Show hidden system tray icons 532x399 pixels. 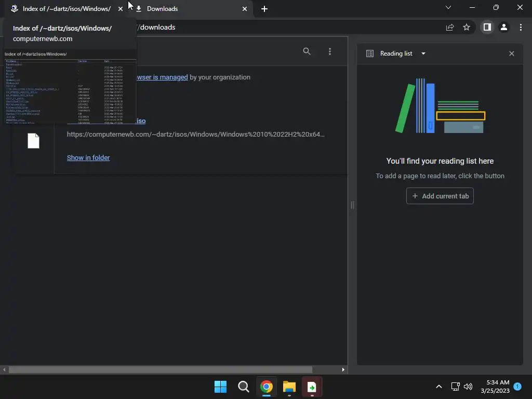(438, 387)
